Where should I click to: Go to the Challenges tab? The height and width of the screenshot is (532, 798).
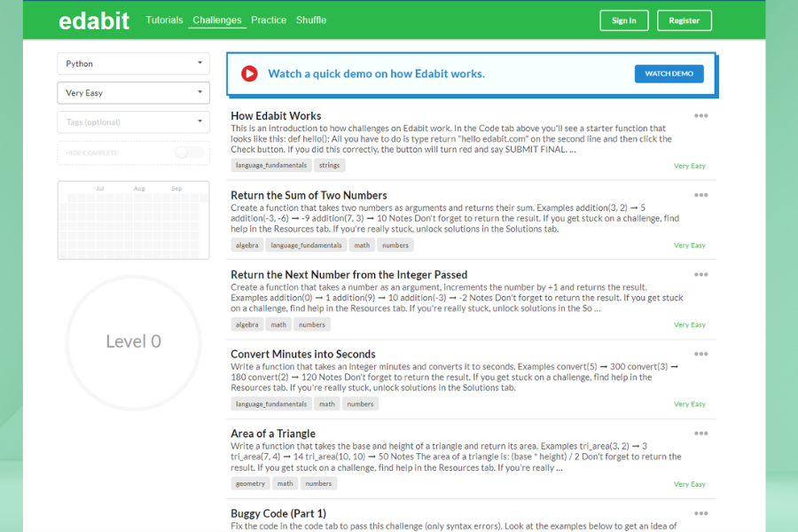(217, 20)
